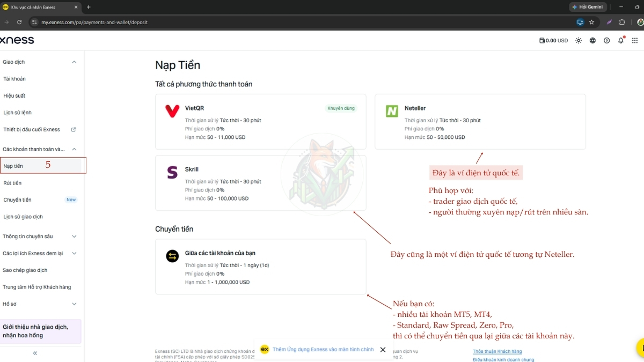Click the Exness logo in the header

pyautogui.click(x=17, y=40)
